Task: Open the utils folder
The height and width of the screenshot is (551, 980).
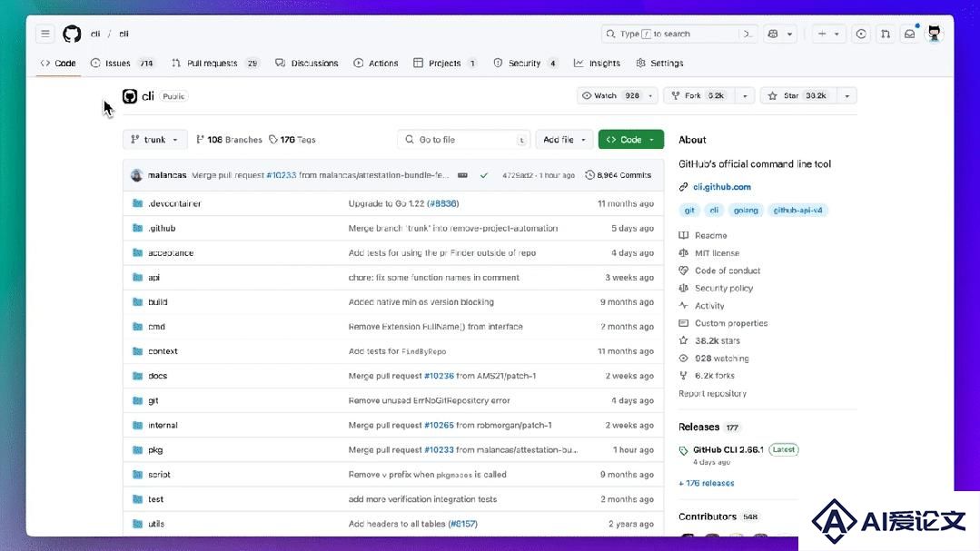Action: point(156,524)
